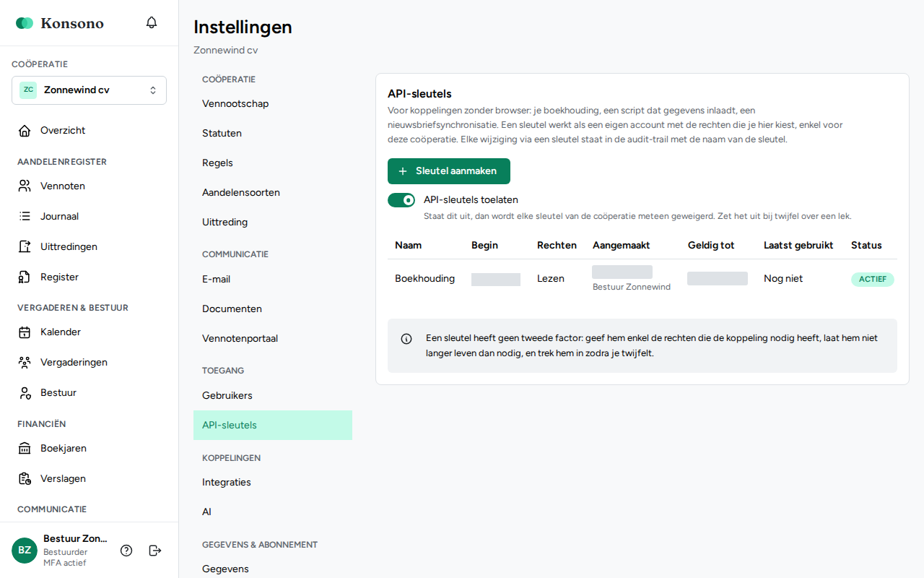Image resolution: width=924 pixels, height=578 pixels.
Task: Open Documenten settings
Action: pyautogui.click(x=273, y=309)
